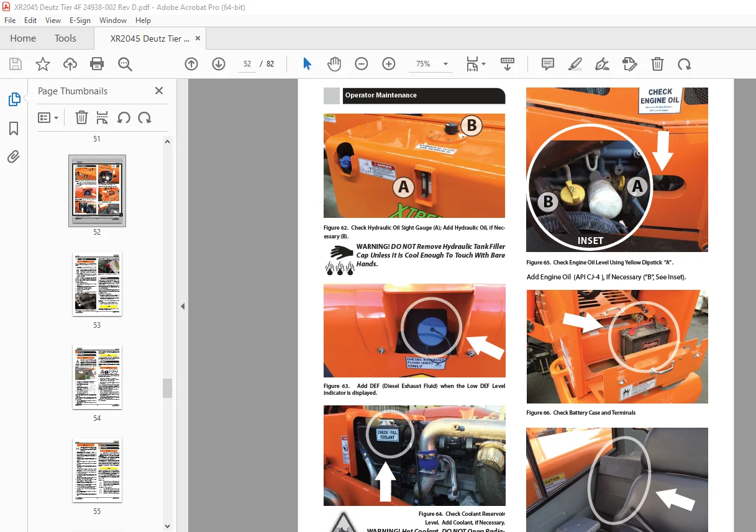The image size is (756, 532).
Task: Add a sticky note comment
Action: click(548, 64)
